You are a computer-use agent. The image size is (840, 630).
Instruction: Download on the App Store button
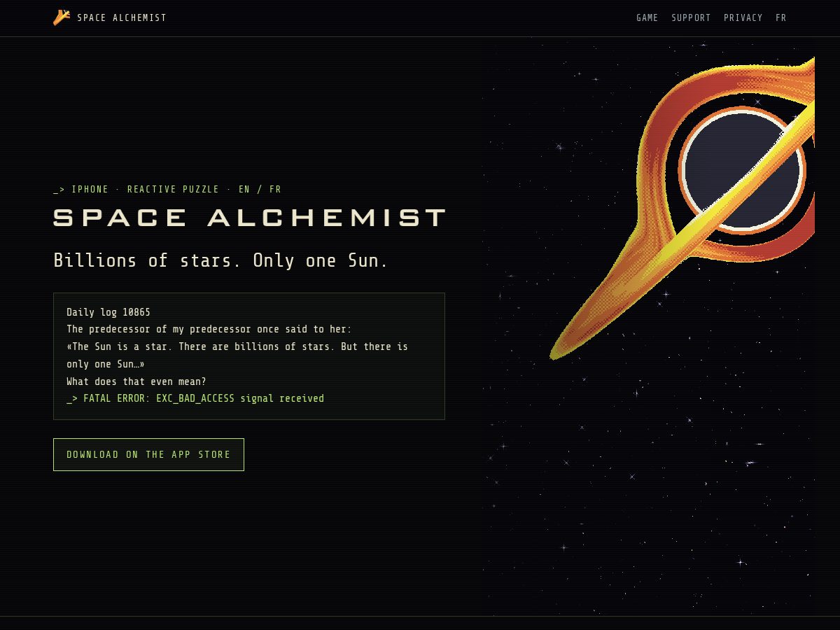tap(148, 454)
